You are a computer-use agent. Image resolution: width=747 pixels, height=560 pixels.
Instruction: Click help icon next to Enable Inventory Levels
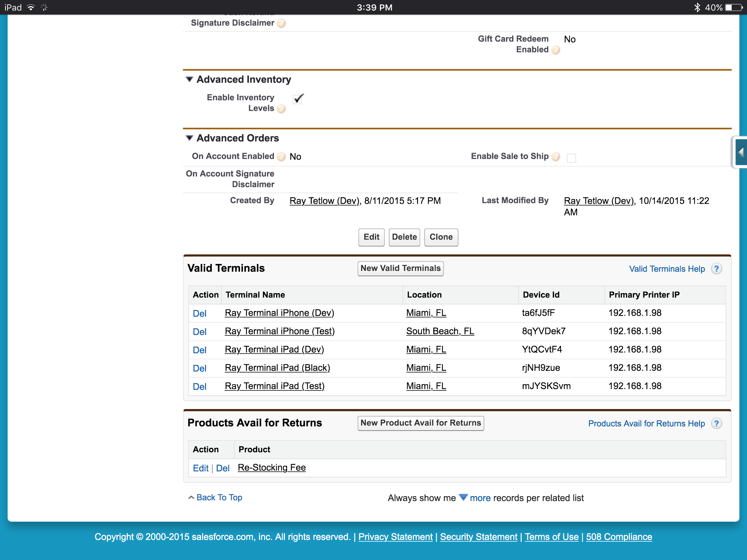click(x=281, y=109)
